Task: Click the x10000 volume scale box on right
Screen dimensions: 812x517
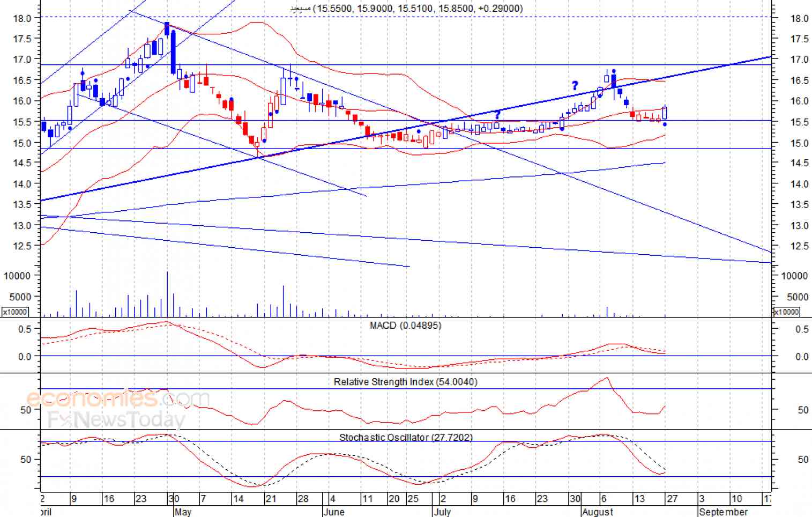Action: click(786, 312)
